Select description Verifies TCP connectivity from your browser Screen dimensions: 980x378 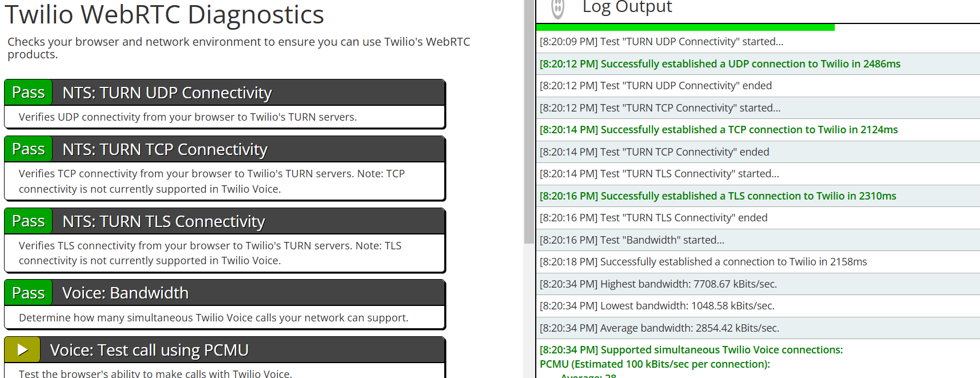point(212,181)
